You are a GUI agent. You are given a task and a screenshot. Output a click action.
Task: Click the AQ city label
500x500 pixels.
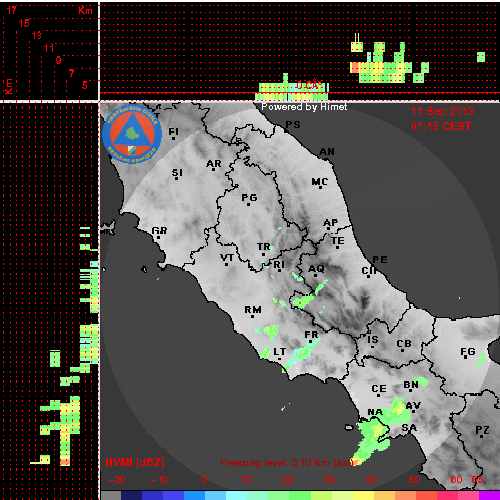(316, 269)
